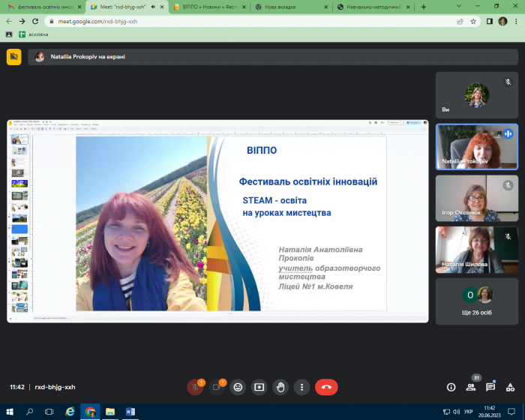Reload the page with the refresh icon
525x420 pixels.
[x=34, y=21]
